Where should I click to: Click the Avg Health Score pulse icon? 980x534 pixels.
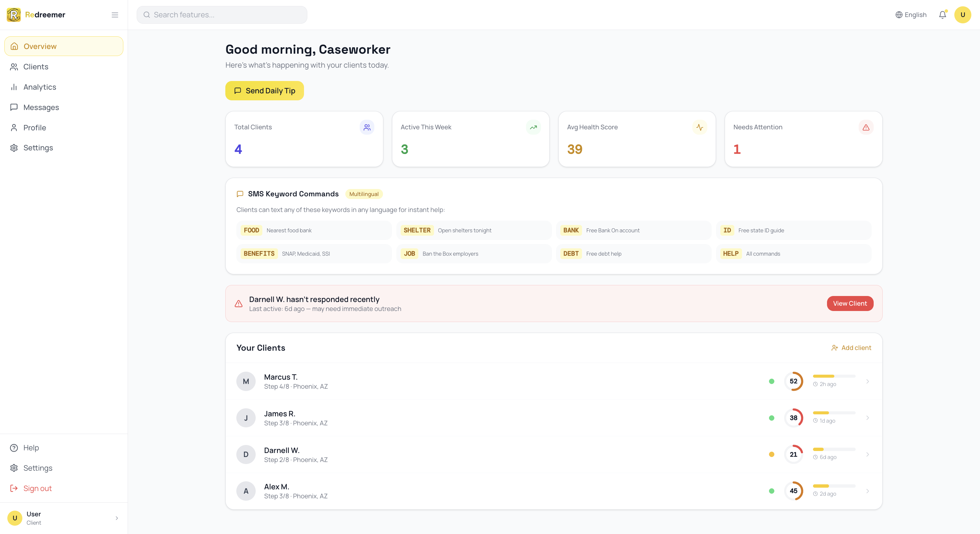pos(699,127)
